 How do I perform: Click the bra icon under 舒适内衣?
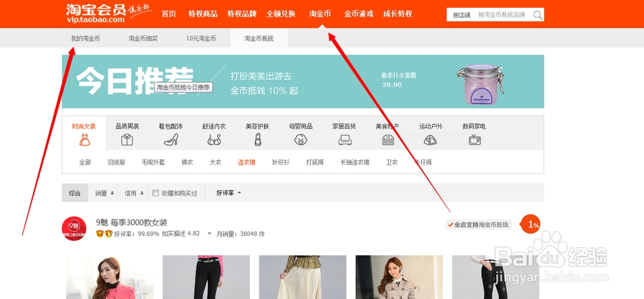click(x=214, y=140)
